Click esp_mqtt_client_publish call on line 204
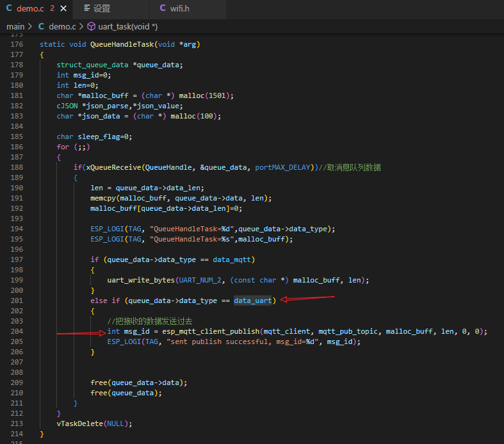This screenshot has height=444, width=504. (211, 331)
